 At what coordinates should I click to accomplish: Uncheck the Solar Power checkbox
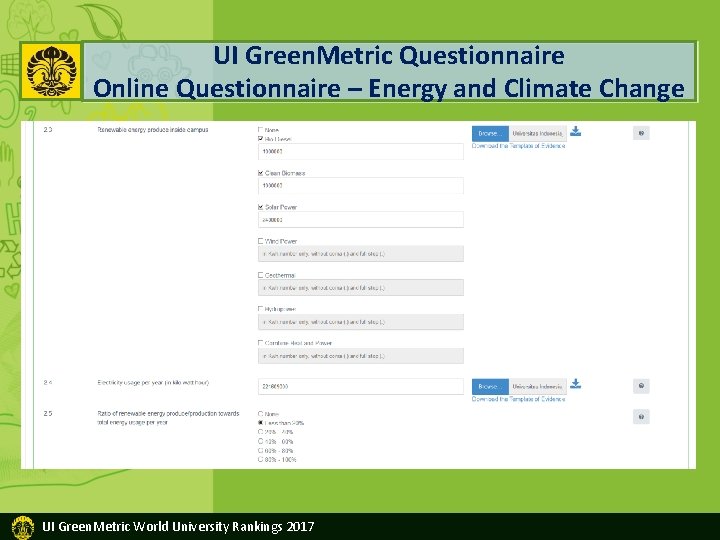point(260,207)
